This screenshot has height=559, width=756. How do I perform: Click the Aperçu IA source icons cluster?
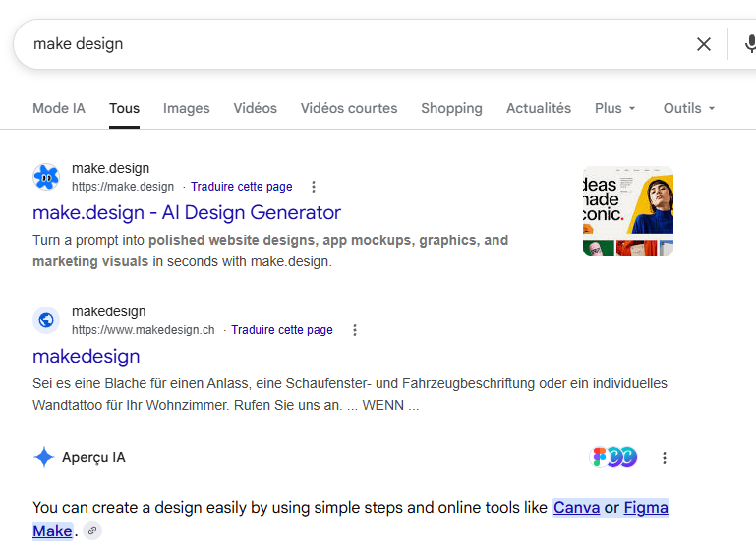613,457
